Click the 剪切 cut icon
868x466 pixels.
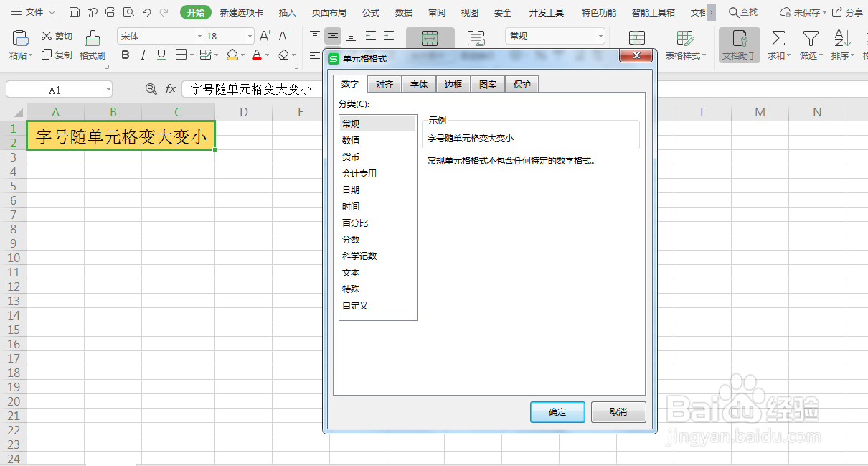click(55, 36)
